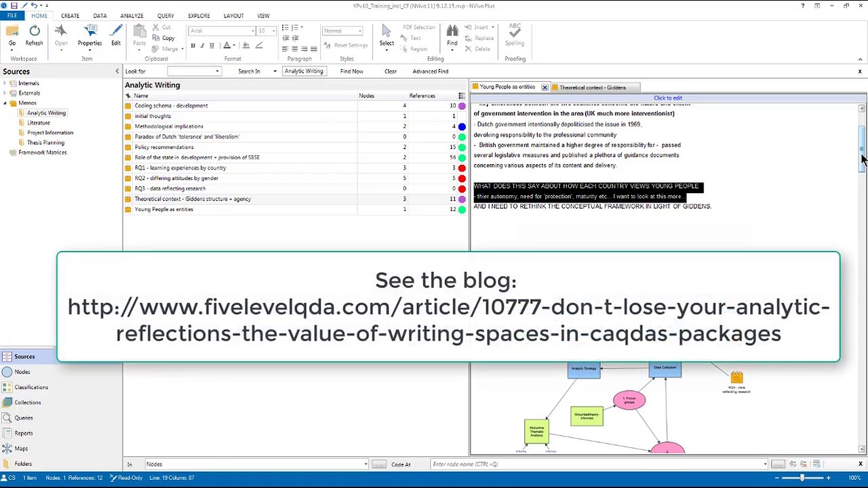The height and width of the screenshot is (488, 868).
Task: Adjust the zoom slider in status bar
Action: tap(802, 478)
